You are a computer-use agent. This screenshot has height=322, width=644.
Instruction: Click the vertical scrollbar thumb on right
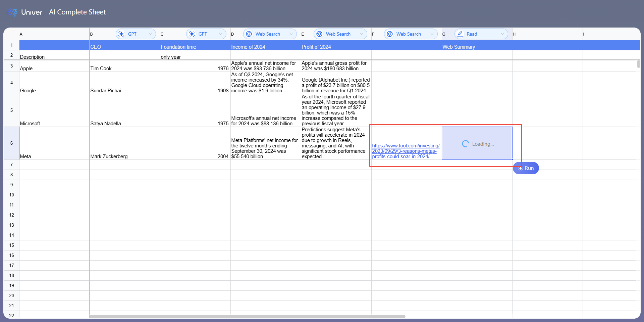pyautogui.click(x=638, y=64)
